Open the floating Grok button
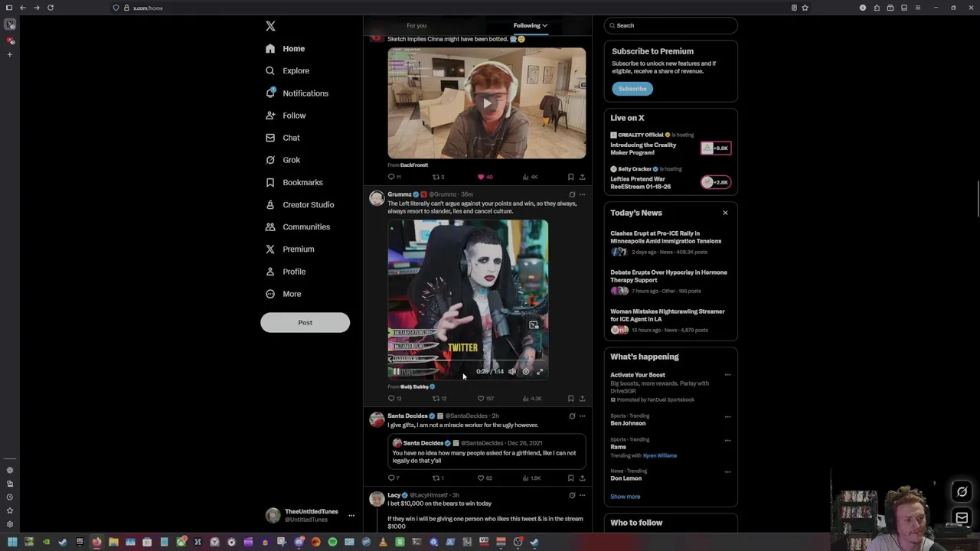 click(x=962, y=492)
